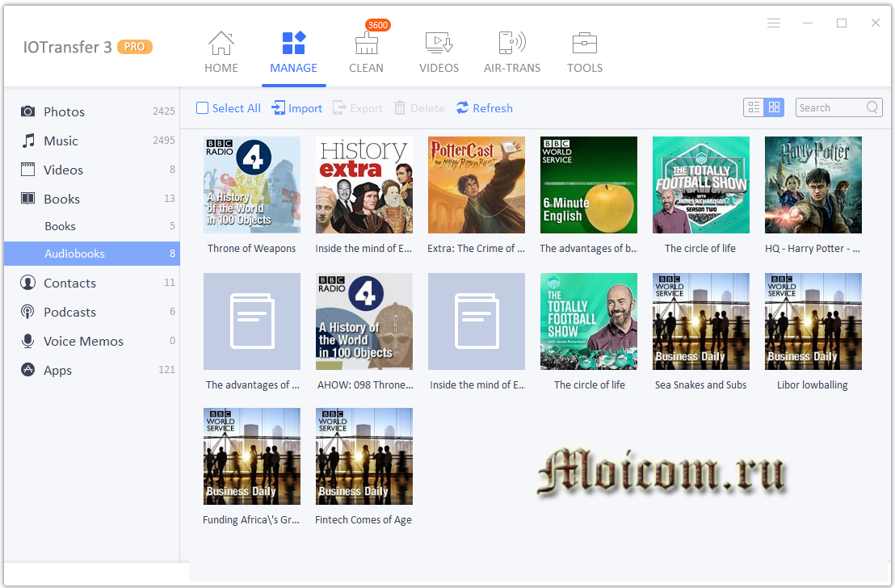
Task: Open CLEAN with the 3600 badge
Action: tap(366, 44)
